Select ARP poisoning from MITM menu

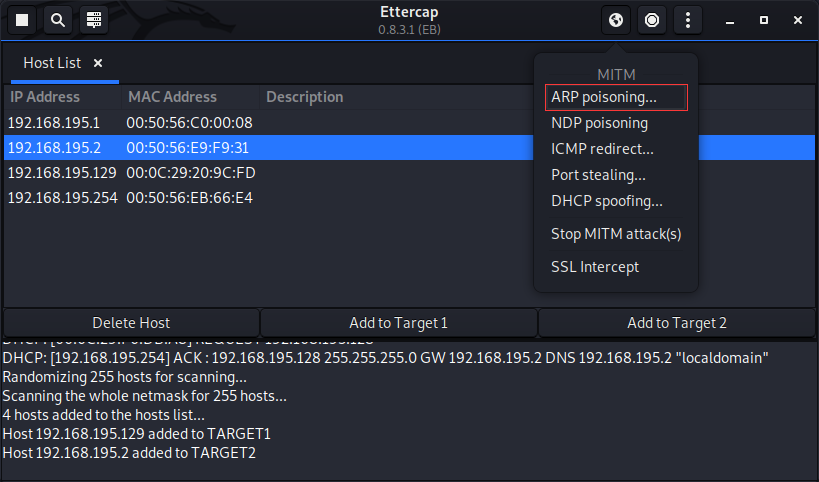pyautogui.click(x=604, y=97)
